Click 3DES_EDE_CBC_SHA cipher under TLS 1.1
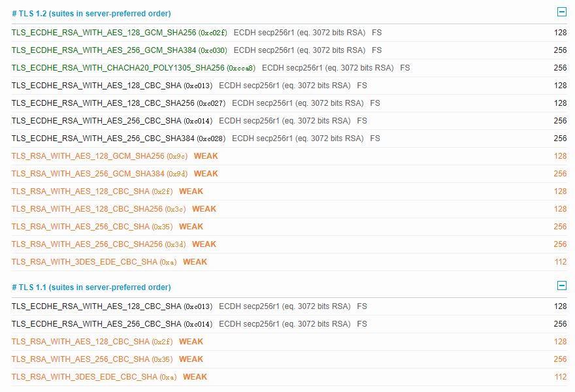Viewport: 575px width, 392px height. [x=84, y=377]
